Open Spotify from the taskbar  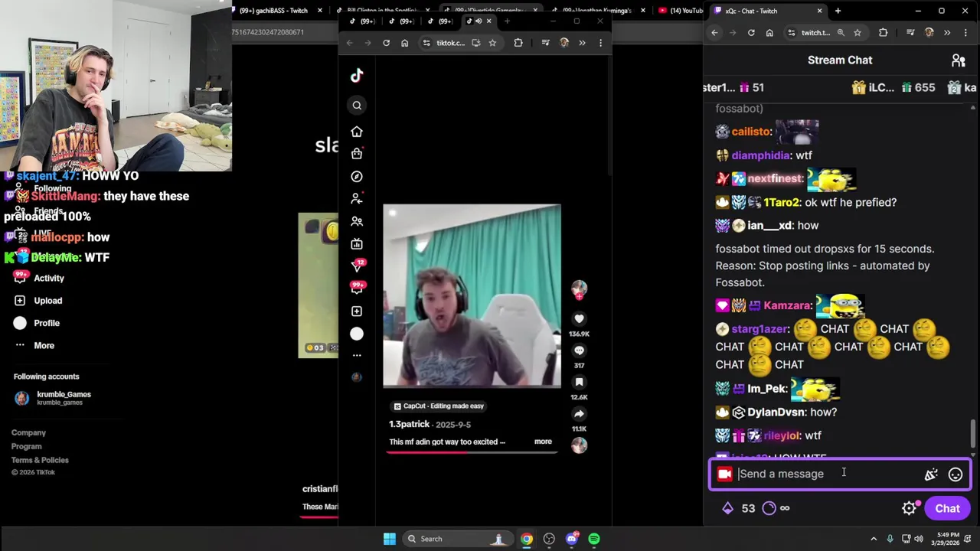[x=594, y=539]
